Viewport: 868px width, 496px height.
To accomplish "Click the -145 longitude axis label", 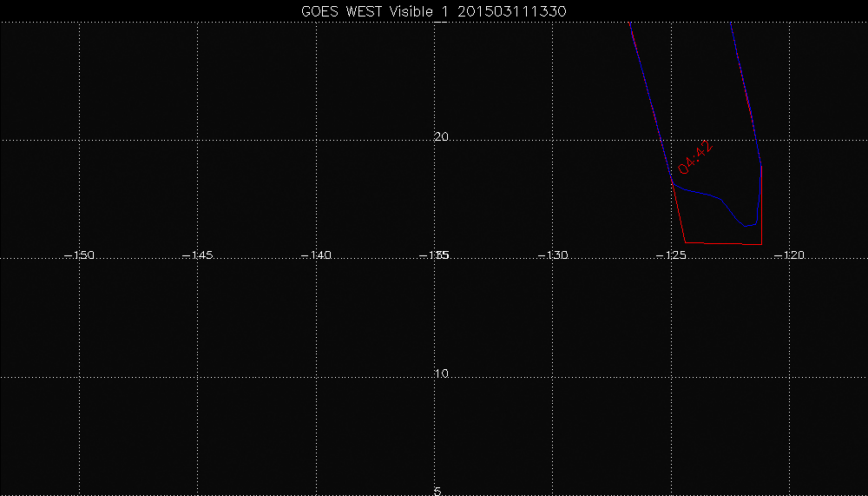I will click(198, 255).
